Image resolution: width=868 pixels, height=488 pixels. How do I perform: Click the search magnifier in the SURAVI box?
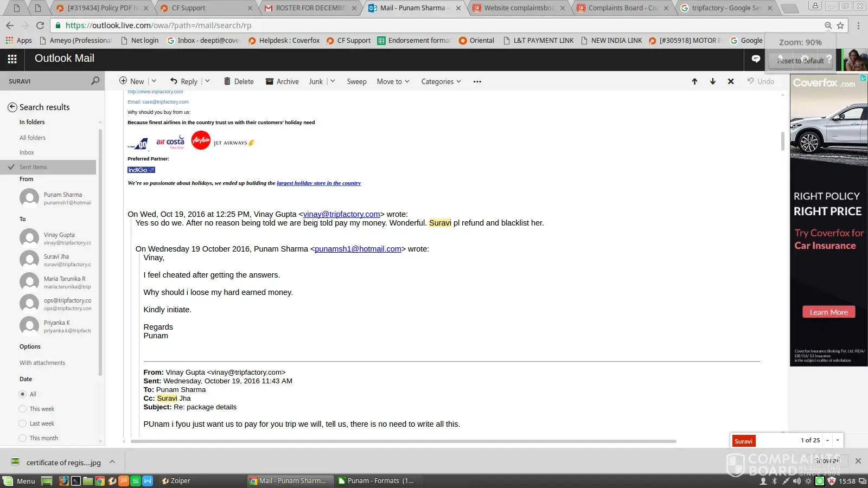coord(95,81)
